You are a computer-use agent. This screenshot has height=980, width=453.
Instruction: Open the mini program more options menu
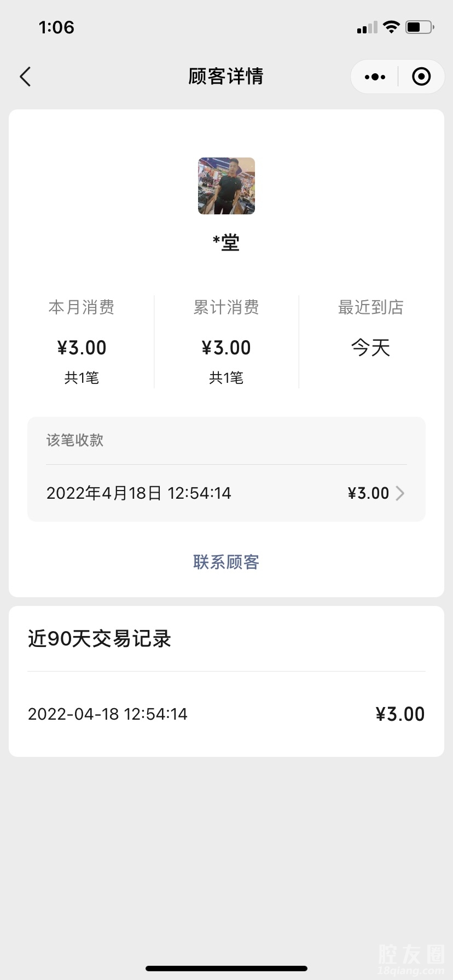(x=375, y=77)
